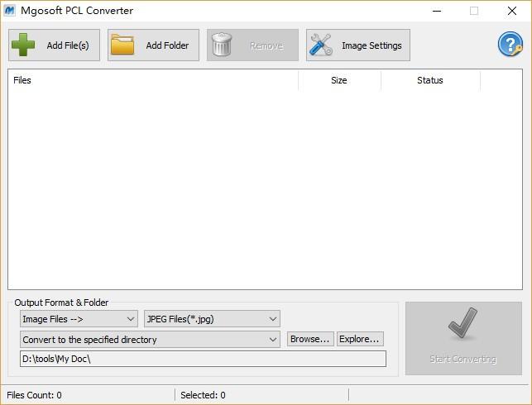This screenshot has height=405, width=532.
Task: Click the Status column header
Action: tap(430, 80)
